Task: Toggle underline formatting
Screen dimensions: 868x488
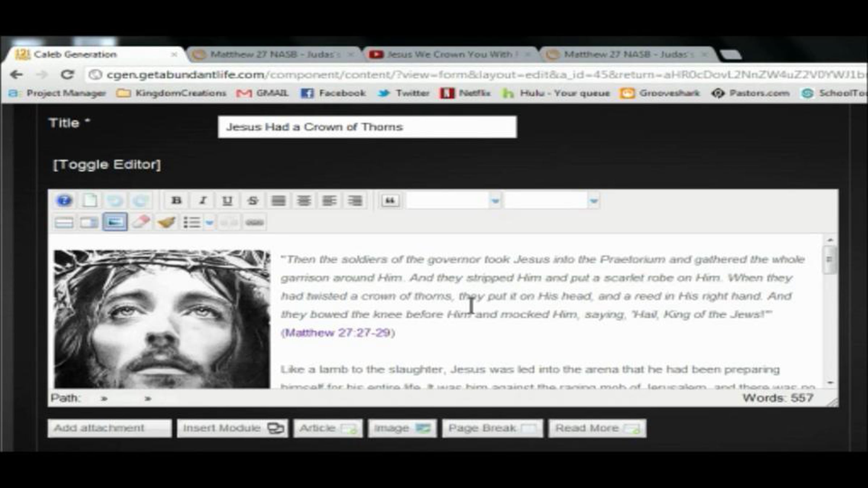Action: (227, 201)
